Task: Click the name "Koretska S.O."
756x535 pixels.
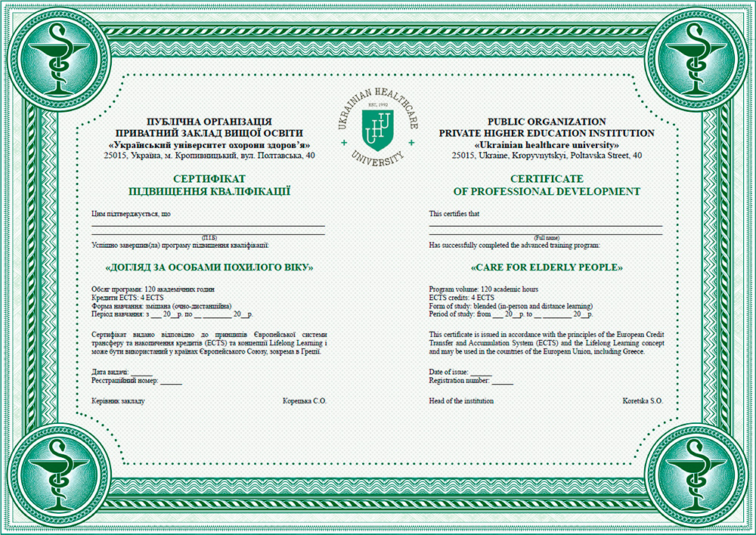Action: pyautogui.click(x=642, y=401)
